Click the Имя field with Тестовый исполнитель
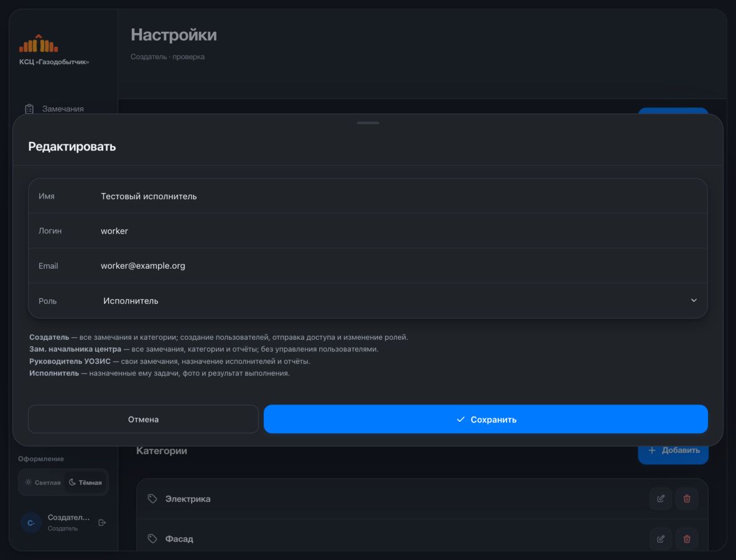Viewport: 736px width, 560px height. 368,196
